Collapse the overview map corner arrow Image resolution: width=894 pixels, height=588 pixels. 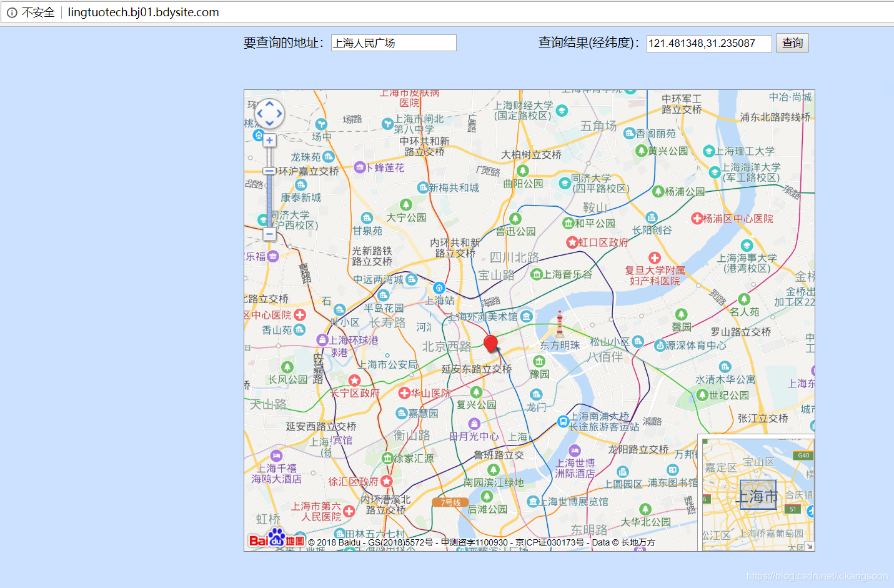pos(810,546)
